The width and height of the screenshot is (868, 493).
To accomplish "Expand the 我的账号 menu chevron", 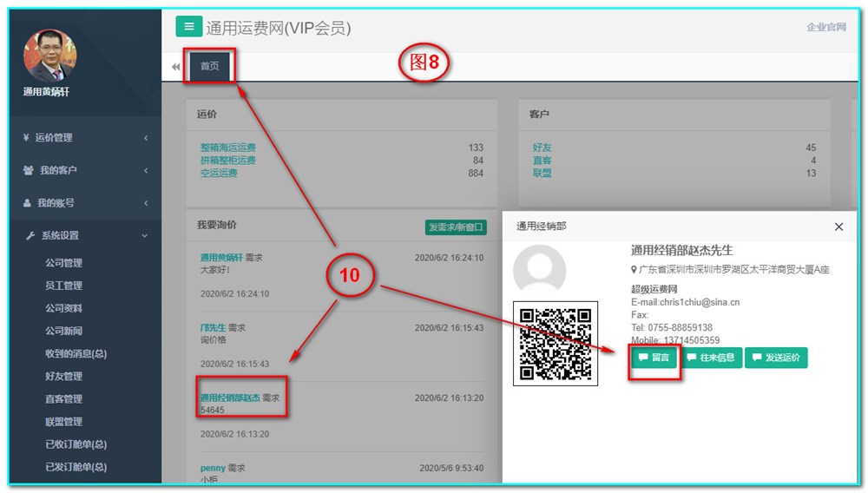I will 146,203.
